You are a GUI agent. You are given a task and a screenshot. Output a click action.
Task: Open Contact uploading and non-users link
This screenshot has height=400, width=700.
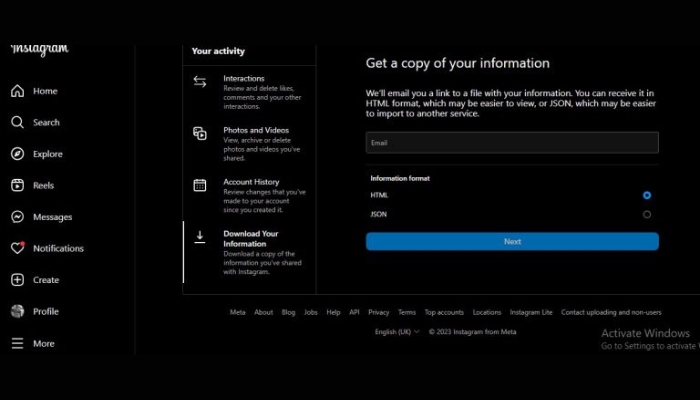[611, 312]
